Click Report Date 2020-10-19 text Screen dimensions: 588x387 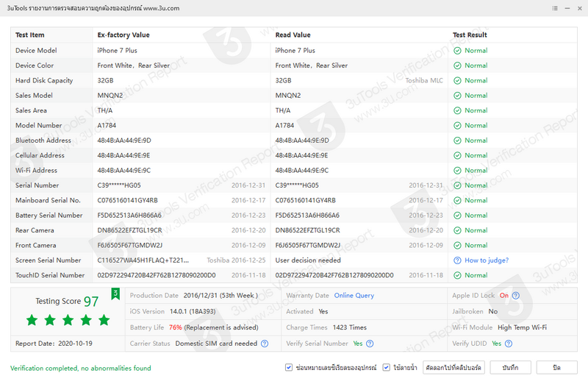point(54,344)
